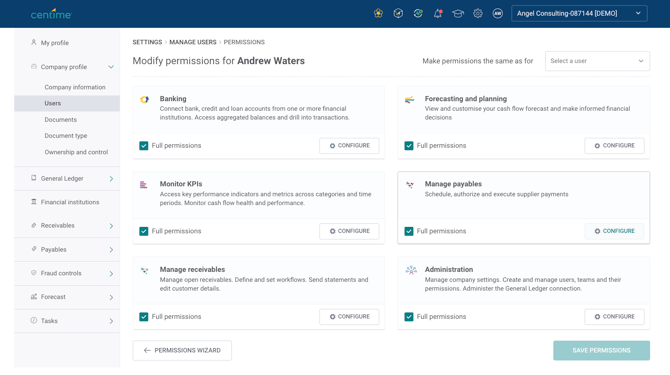This screenshot has height=375, width=670.
Task: Configure Manage payables permissions
Action: (614, 231)
